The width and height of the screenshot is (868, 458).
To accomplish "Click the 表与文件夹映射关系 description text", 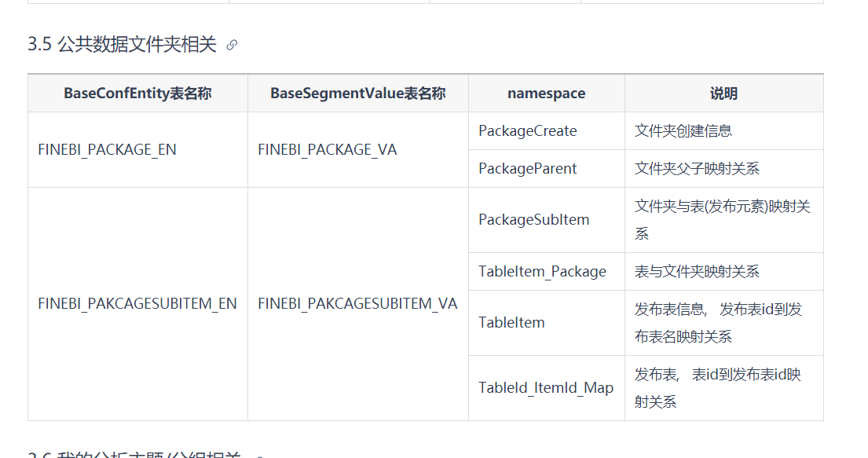I will [697, 272].
